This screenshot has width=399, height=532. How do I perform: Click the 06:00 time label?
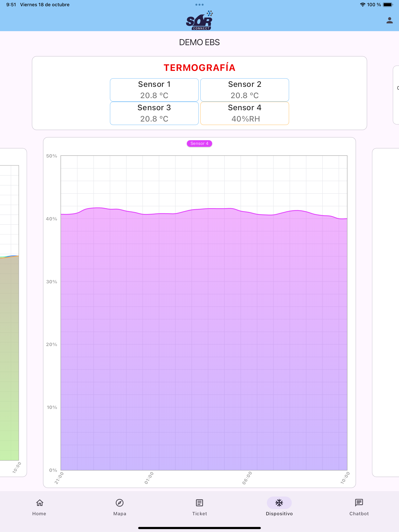point(247,478)
